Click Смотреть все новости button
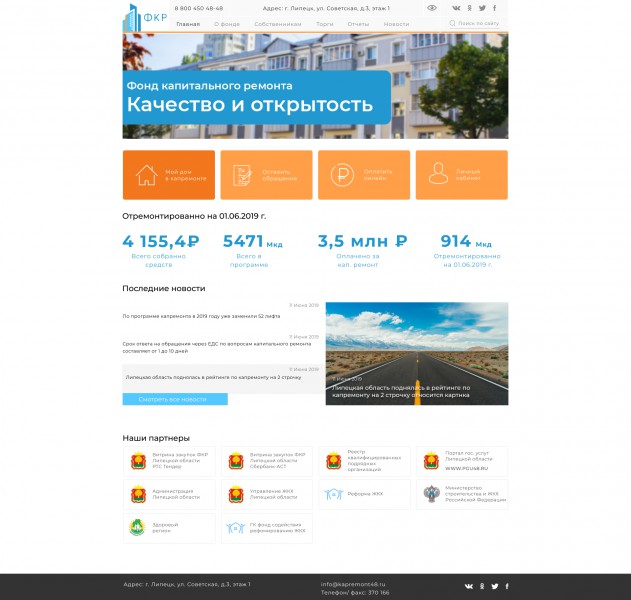The height and width of the screenshot is (600, 631). pos(175,399)
